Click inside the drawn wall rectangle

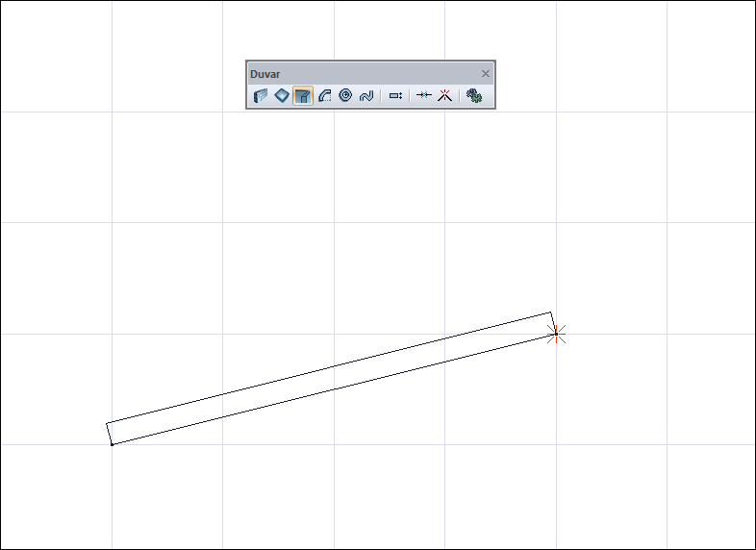click(x=331, y=379)
